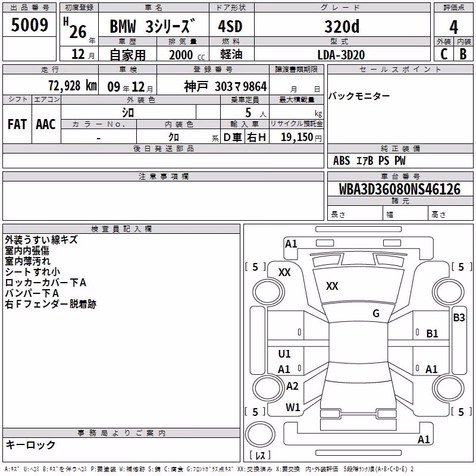
Task: Click note 右Fフェンダー脱着跡
Action: click(51, 304)
